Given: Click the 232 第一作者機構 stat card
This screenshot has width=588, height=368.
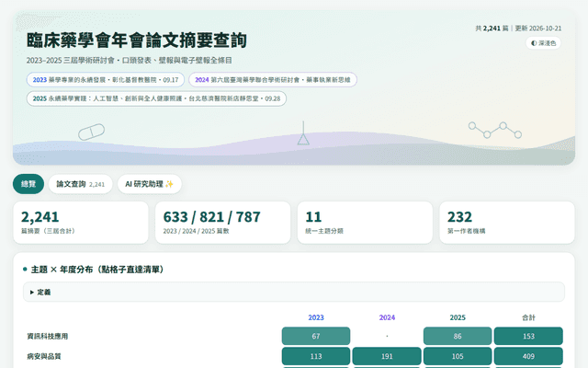Looking at the screenshot, I should (x=507, y=223).
